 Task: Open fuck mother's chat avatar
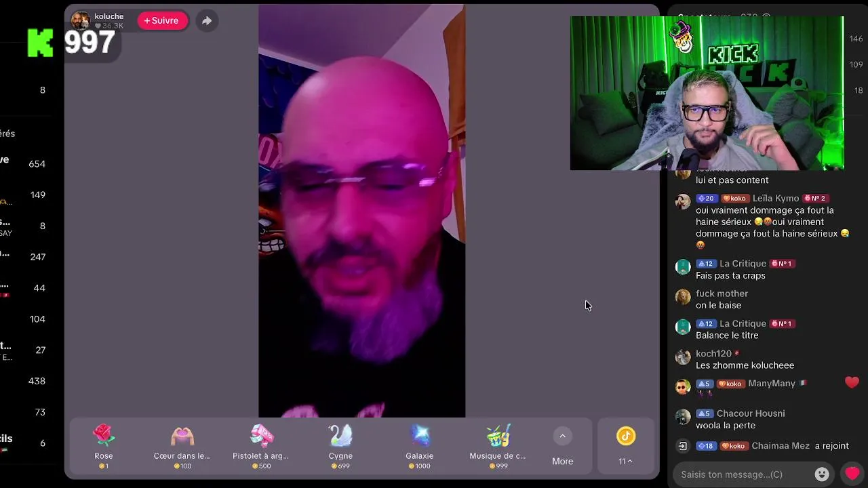[x=683, y=296]
